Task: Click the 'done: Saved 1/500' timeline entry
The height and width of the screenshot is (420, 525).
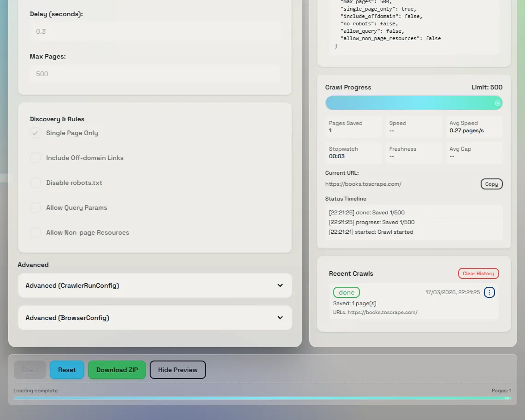Action: point(366,213)
